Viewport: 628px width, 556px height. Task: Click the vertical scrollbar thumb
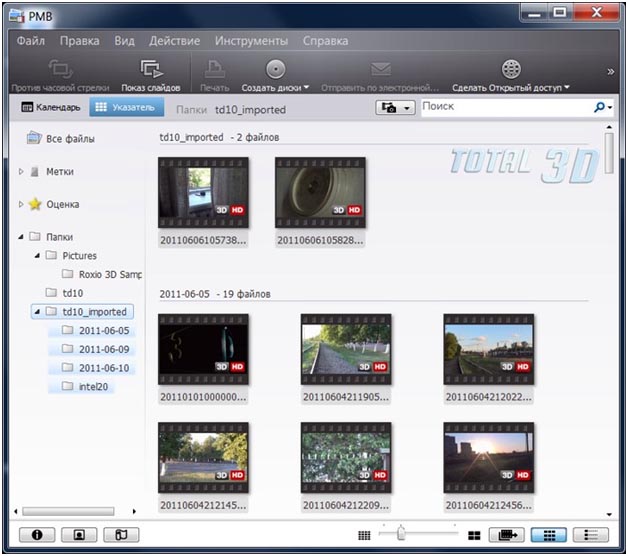[x=609, y=153]
